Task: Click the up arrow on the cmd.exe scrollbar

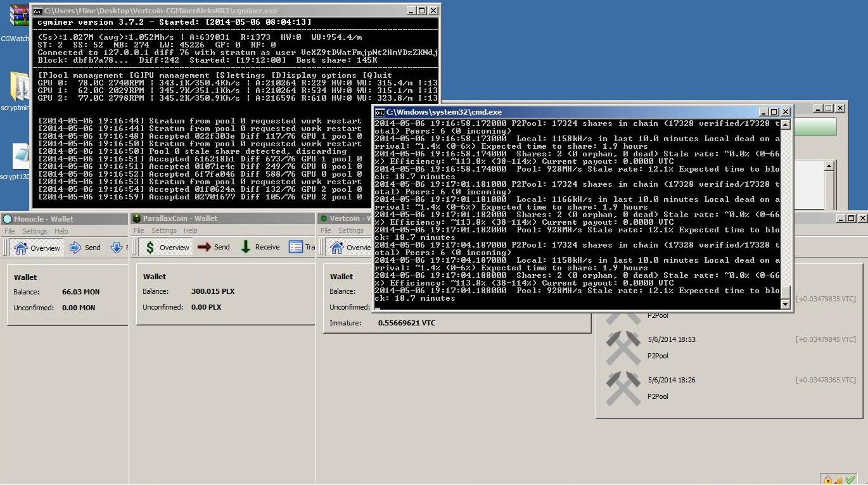Action: coord(786,125)
